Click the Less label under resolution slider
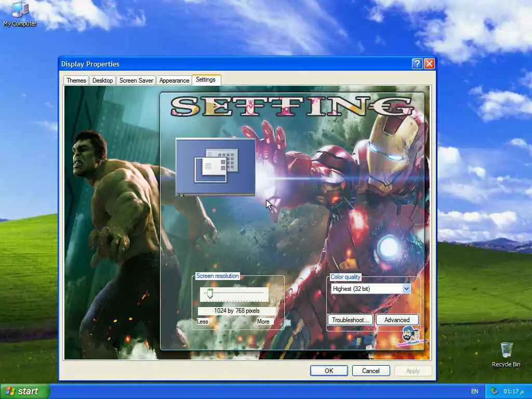Image resolution: width=532 pixels, height=399 pixels. [x=203, y=322]
